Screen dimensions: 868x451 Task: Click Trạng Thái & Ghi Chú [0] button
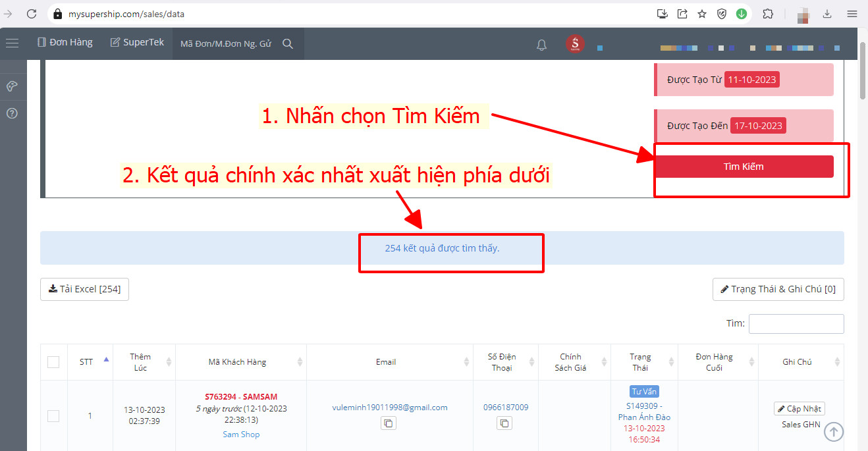coord(778,289)
